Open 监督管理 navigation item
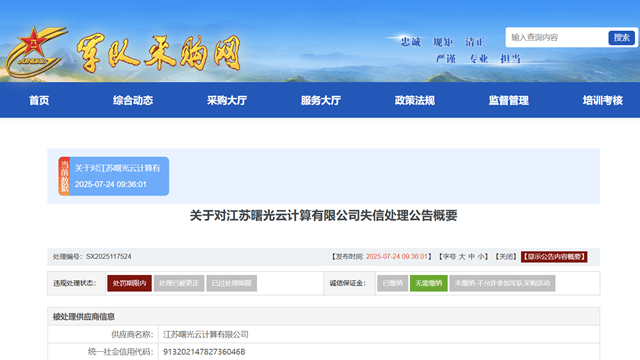640x360 pixels. pyautogui.click(x=509, y=100)
